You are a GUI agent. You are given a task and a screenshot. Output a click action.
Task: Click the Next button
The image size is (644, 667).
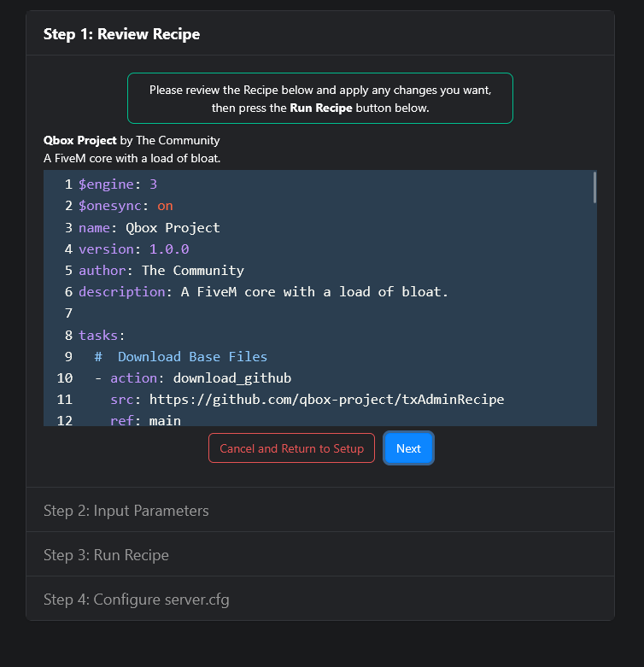point(408,448)
